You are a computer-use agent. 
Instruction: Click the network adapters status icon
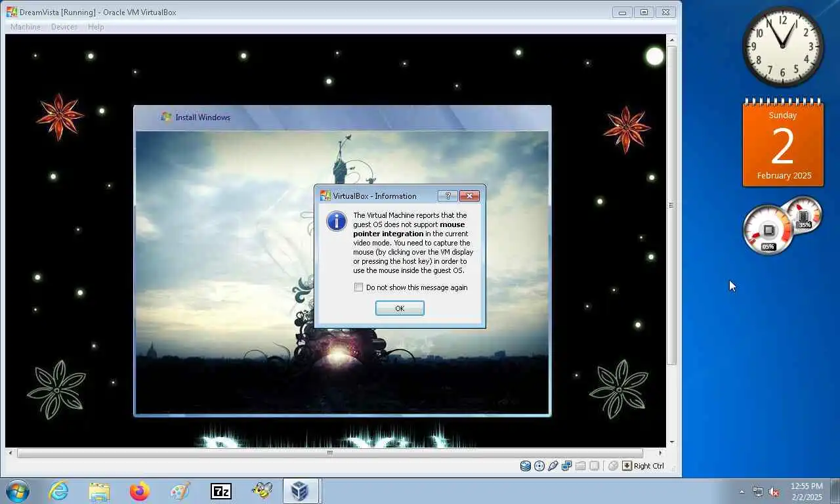pos(566,466)
